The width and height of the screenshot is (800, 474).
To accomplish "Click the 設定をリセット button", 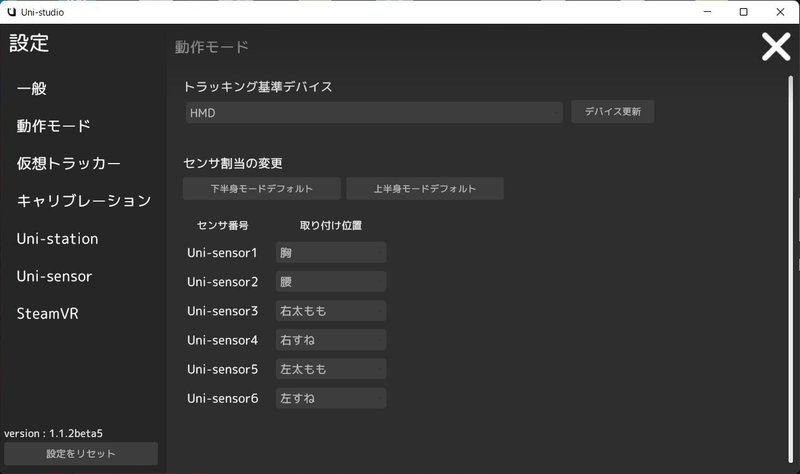I will [x=81, y=454].
